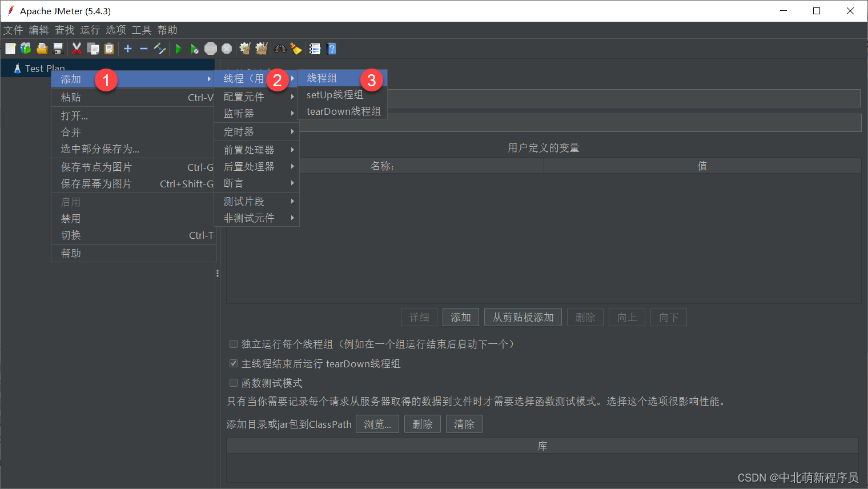Click the Expand all plus icon
The image size is (868, 489).
click(128, 49)
